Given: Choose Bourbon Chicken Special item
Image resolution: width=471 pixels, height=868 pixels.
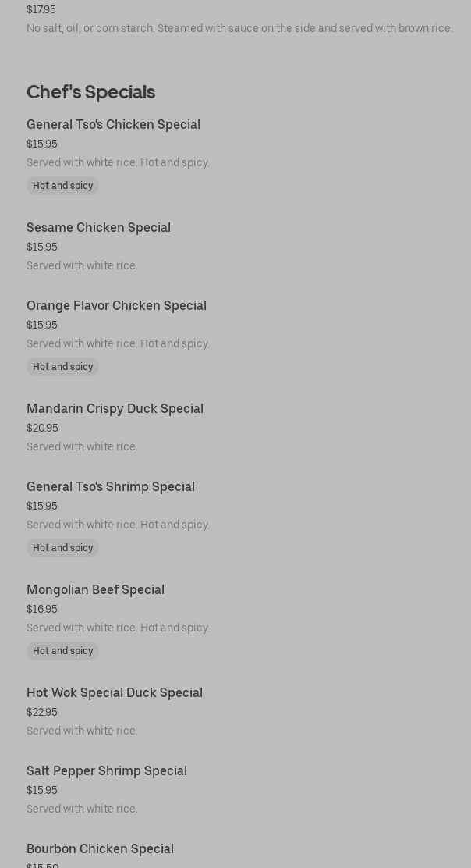Looking at the screenshot, I should (x=100, y=849).
